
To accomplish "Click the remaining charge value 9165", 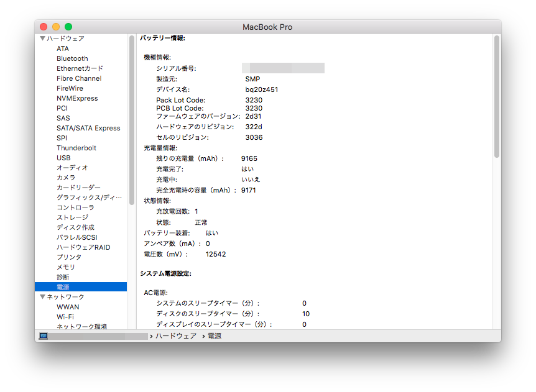I will [x=249, y=158].
